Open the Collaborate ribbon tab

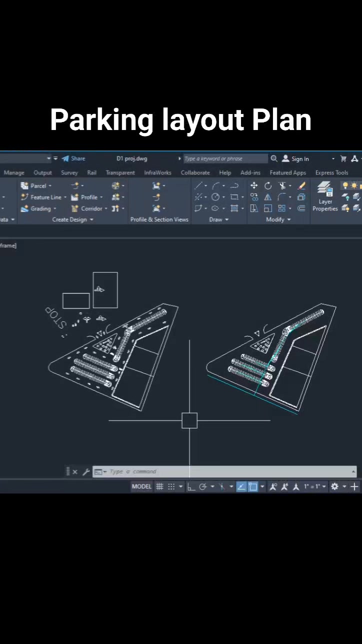pyautogui.click(x=195, y=172)
